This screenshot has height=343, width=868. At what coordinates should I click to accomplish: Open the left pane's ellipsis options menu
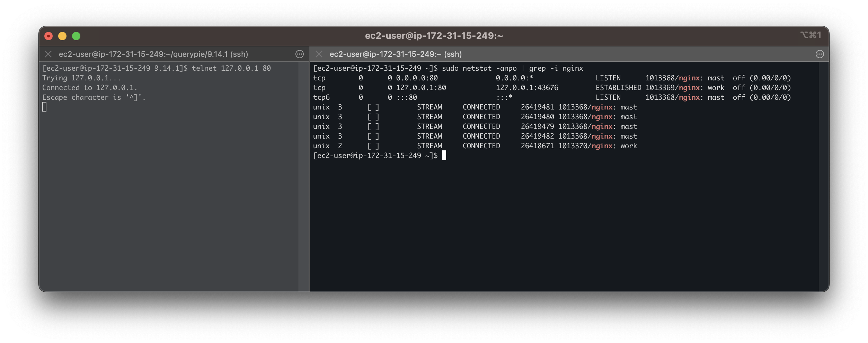click(300, 54)
